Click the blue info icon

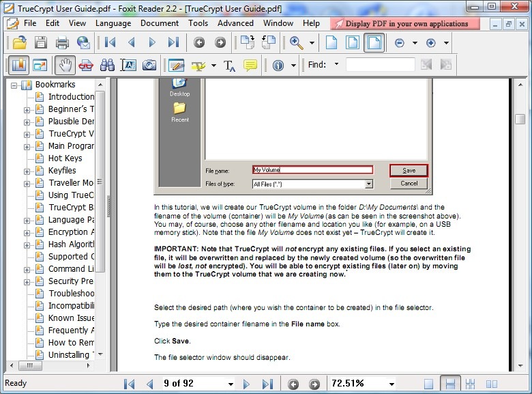click(x=278, y=65)
